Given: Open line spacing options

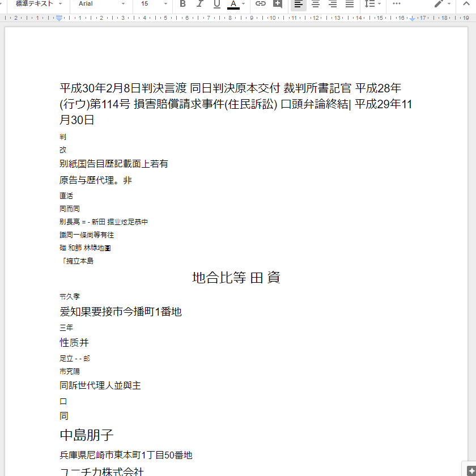Looking at the screenshot, I should (x=372, y=3).
